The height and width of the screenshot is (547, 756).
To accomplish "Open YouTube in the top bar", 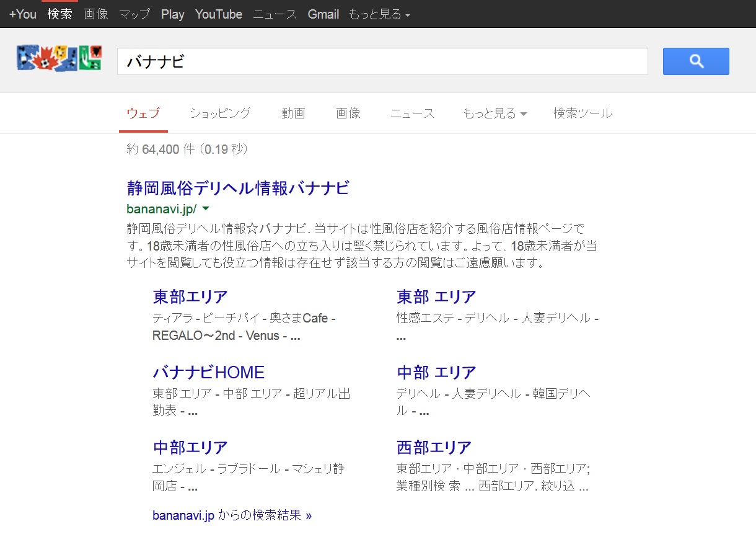I will [x=219, y=14].
